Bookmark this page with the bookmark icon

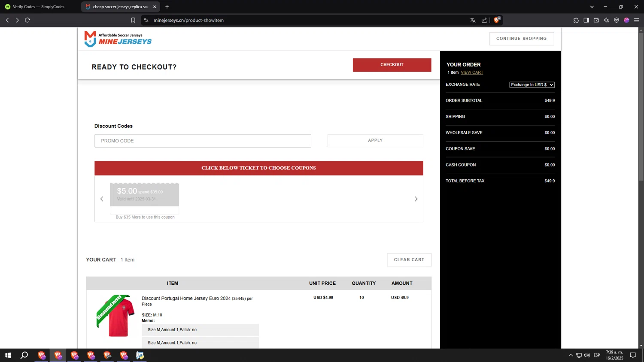point(133,20)
